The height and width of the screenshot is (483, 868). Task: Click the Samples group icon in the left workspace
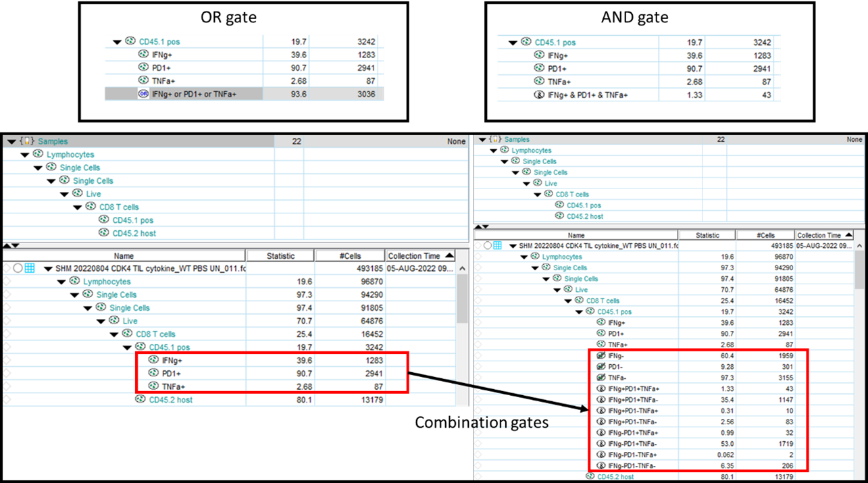28,141
